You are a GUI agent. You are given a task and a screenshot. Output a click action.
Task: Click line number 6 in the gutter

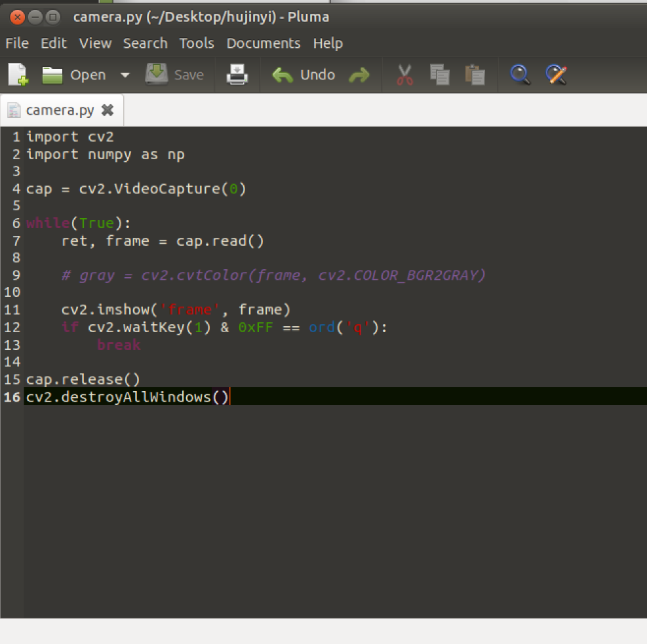16,223
